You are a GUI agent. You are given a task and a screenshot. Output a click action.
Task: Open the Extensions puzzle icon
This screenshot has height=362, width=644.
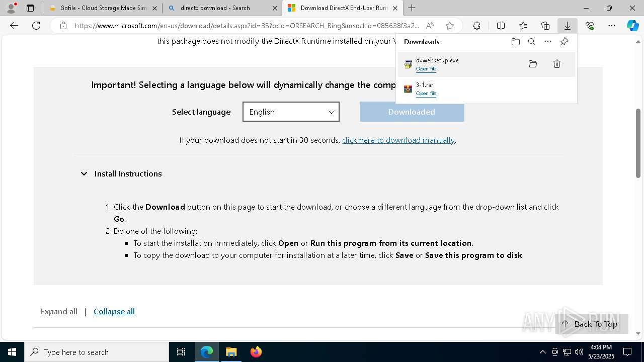476,26
